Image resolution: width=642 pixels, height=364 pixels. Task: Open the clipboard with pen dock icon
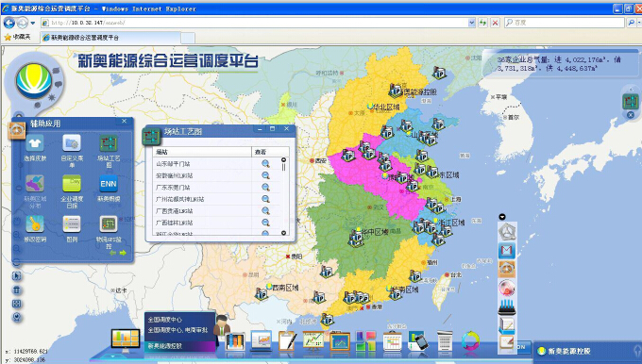coord(287,341)
